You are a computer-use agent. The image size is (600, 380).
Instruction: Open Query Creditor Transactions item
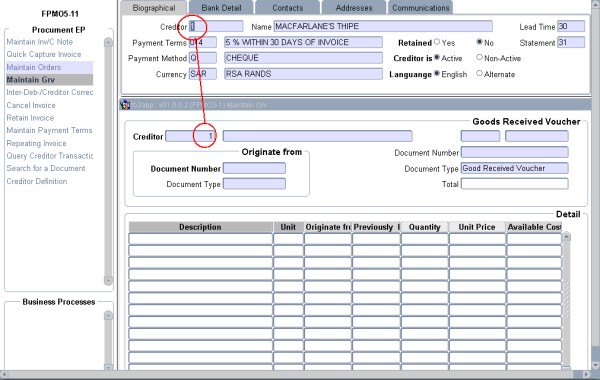tap(50, 156)
